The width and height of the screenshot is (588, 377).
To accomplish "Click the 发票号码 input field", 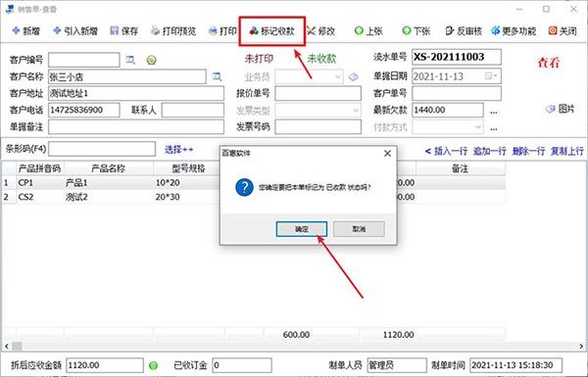I will 318,126.
